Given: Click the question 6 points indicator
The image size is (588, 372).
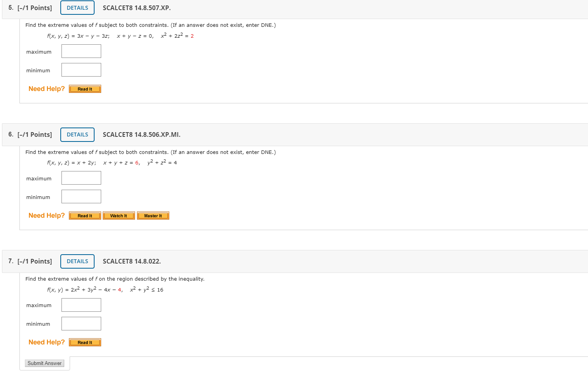Looking at the screenshot, I should (x=35, y=134).
